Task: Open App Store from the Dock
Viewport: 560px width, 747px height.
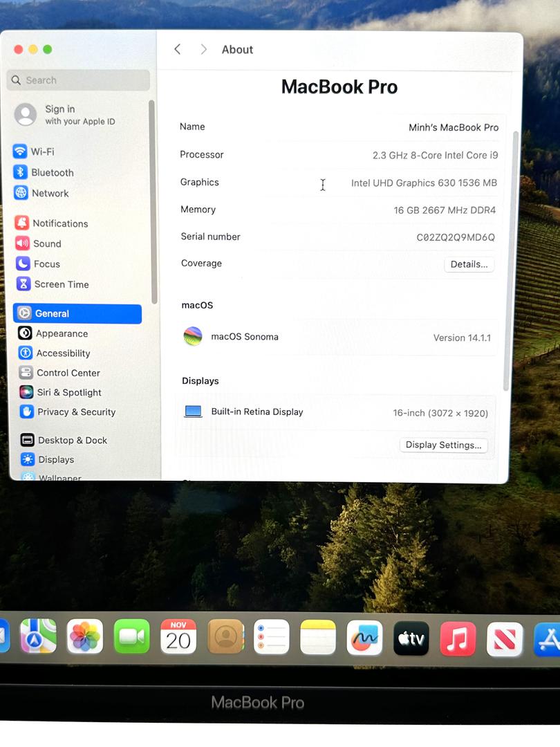Action: tap(547, 640)
